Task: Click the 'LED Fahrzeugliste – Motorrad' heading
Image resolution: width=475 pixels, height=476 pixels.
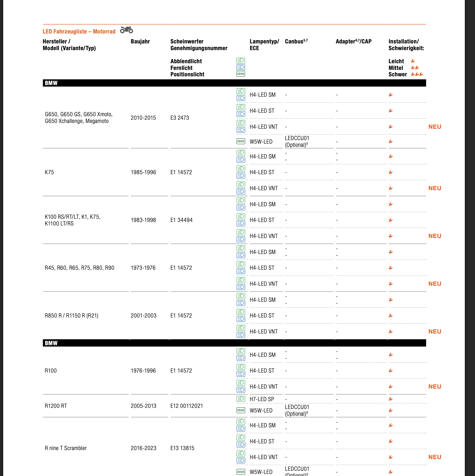Action: point(79,31)
